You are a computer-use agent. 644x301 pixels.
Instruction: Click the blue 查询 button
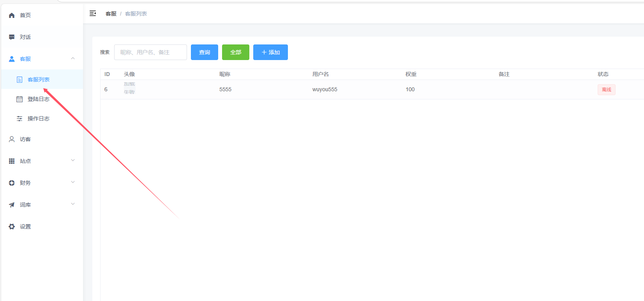tap(205, 52)
